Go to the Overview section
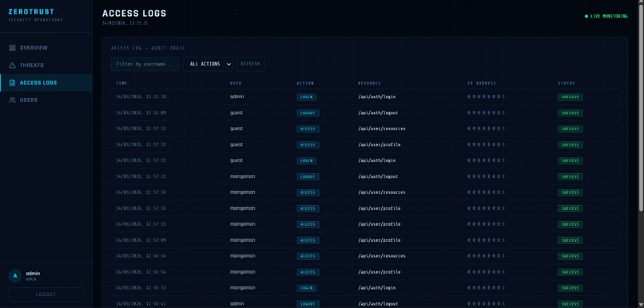This screenshot has height=308, width=644. tap(46, 48)
